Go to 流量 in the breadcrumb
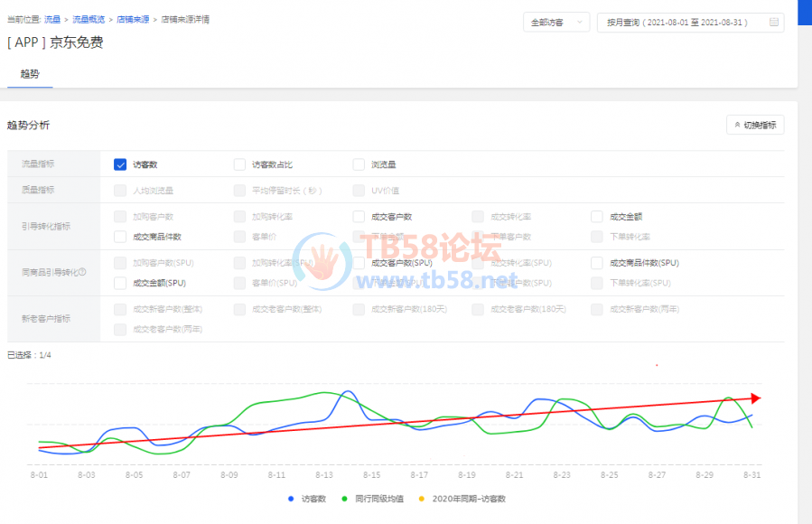The width and height of the screenshot is (812, 524). pos(51,20)
